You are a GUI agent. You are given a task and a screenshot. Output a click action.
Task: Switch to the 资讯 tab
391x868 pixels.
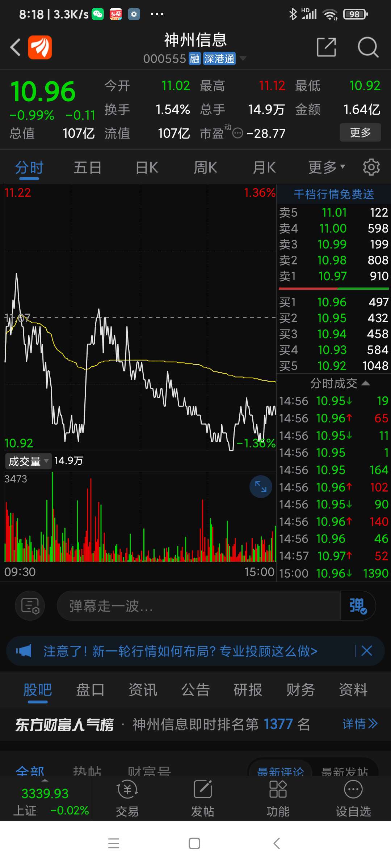(143, 690)
